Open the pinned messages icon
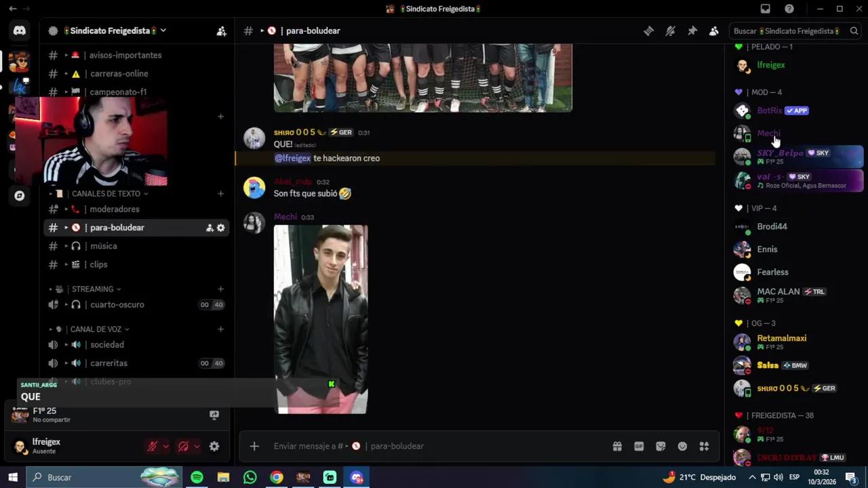The image size is (868, 488). (692, 30)
